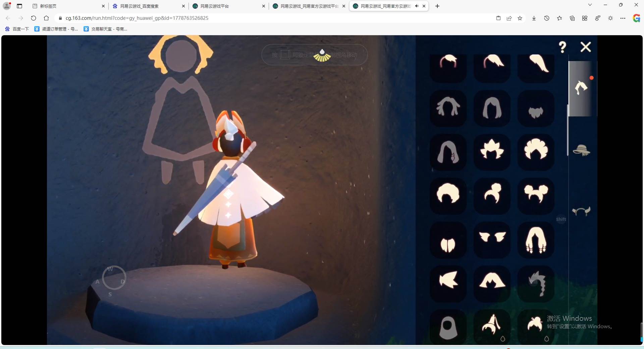Choose the center-parted triangular hairstyle
Viewport: 644px width, 349px height.
click(492, 284)
